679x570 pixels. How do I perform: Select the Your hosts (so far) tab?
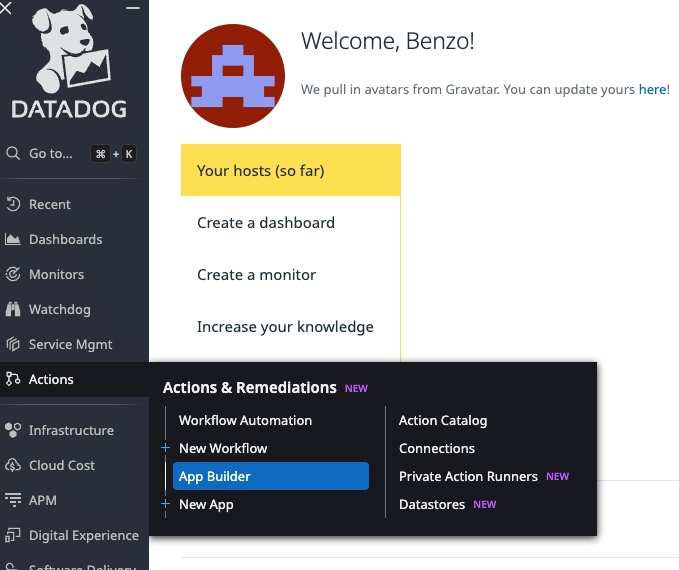click(x=290, y=170)
